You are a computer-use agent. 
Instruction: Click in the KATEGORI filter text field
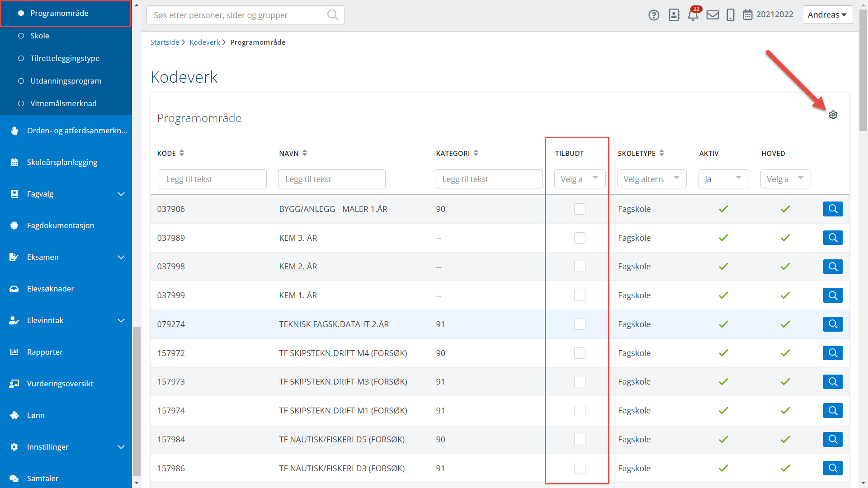coord(489,179)
